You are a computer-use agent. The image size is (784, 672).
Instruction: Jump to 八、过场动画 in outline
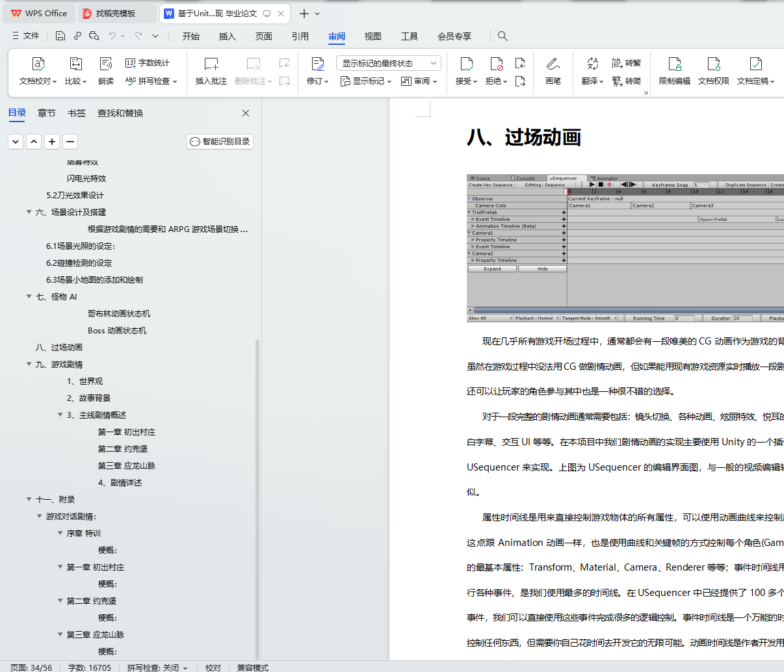coord(59,347)
